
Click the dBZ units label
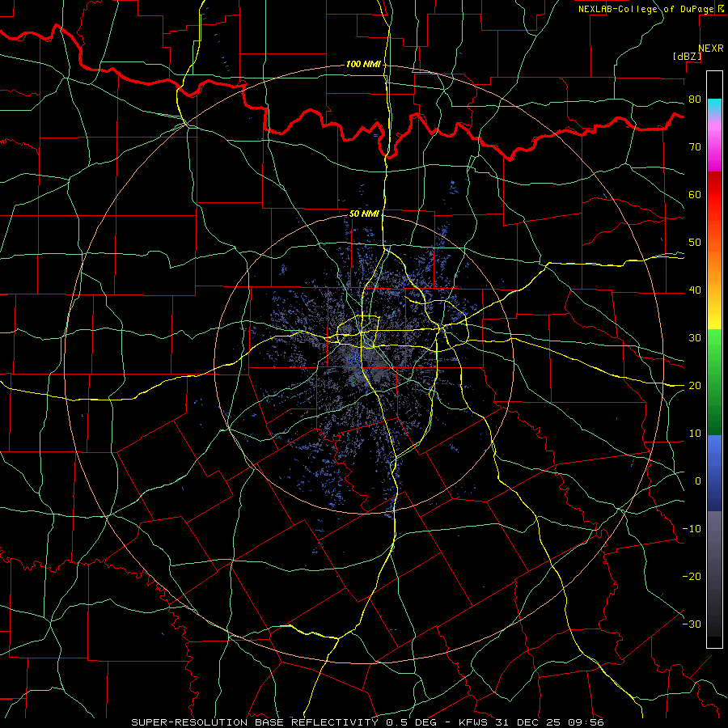tap(687, 57)
